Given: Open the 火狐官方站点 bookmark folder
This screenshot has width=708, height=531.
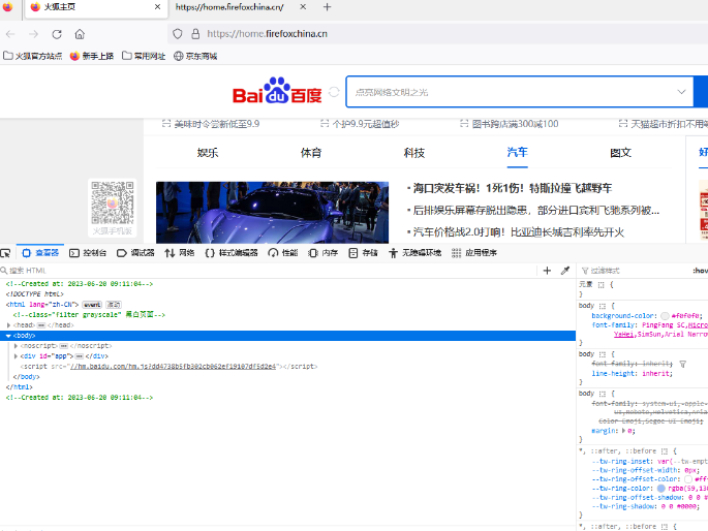Looking at the screenshot, I should [x=33, y=56].
